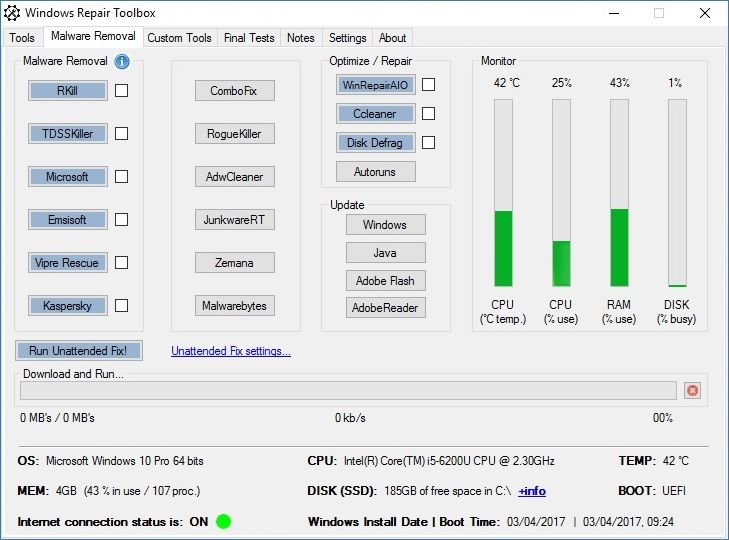Update Java
Viewport: 729px width, 540px height.
[385, 253]
